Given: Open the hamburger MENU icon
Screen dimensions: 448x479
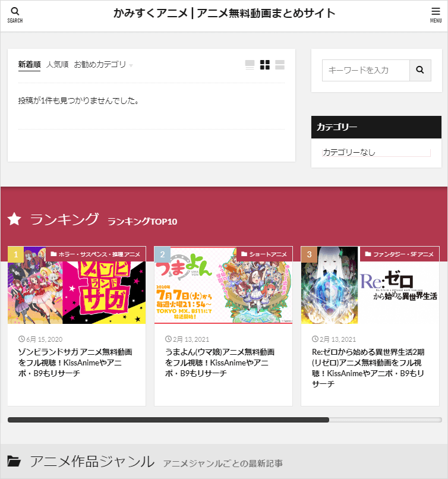Looking at the screenshot, I should pos(436,15).
